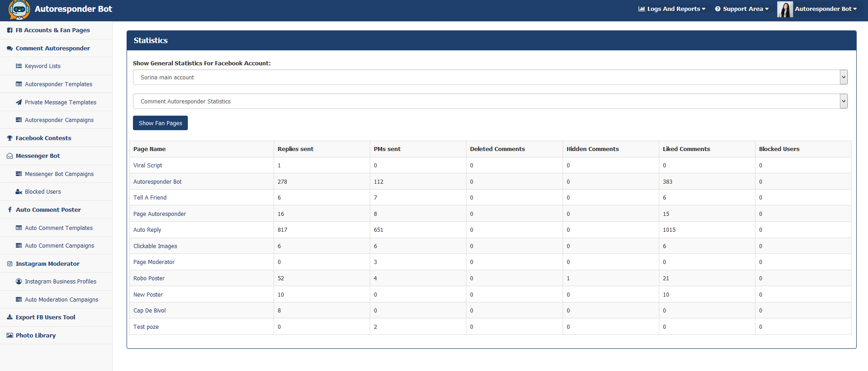Click the paper plane Private Message Templates icon

tap(19, 103)
